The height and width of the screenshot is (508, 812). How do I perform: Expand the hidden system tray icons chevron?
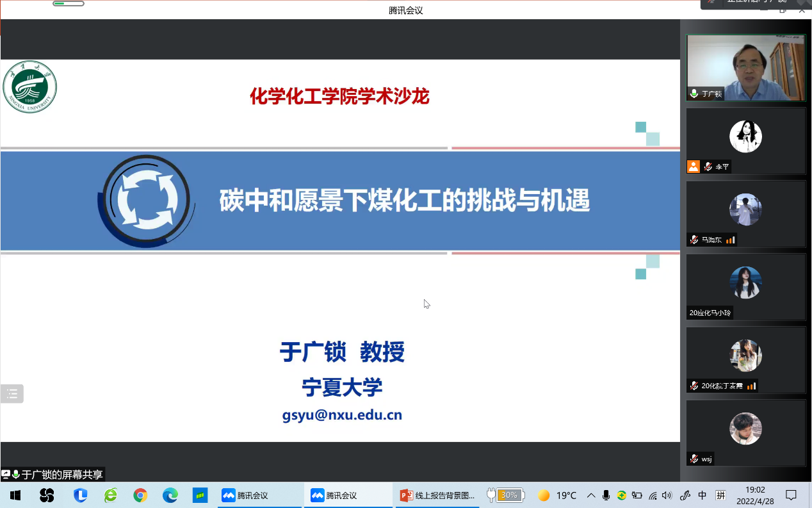pyautogui.click(x=590, y=495)
